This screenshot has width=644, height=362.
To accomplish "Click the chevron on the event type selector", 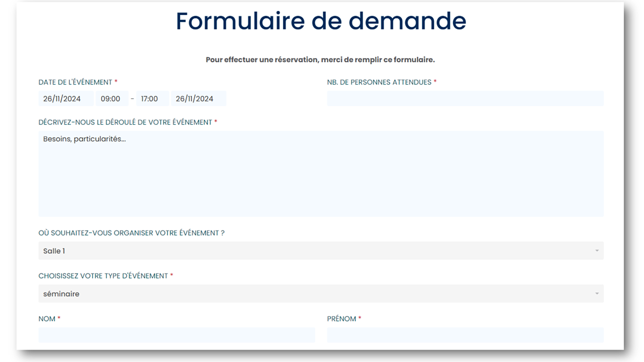I will pyautogui.click(x=597, y=294).
